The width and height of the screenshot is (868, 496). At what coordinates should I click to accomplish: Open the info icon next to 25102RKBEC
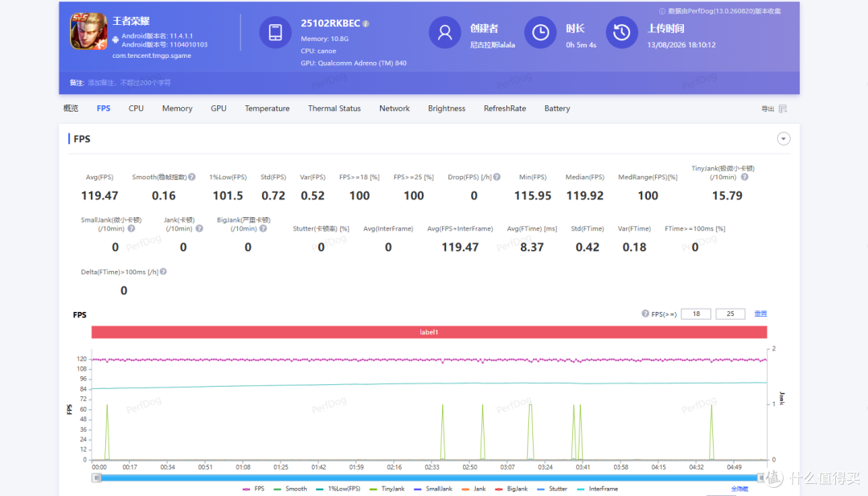(366, 23)
